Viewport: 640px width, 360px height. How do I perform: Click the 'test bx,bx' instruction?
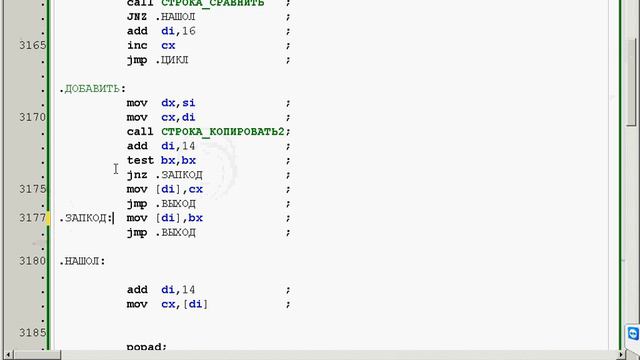coord(161,160)
